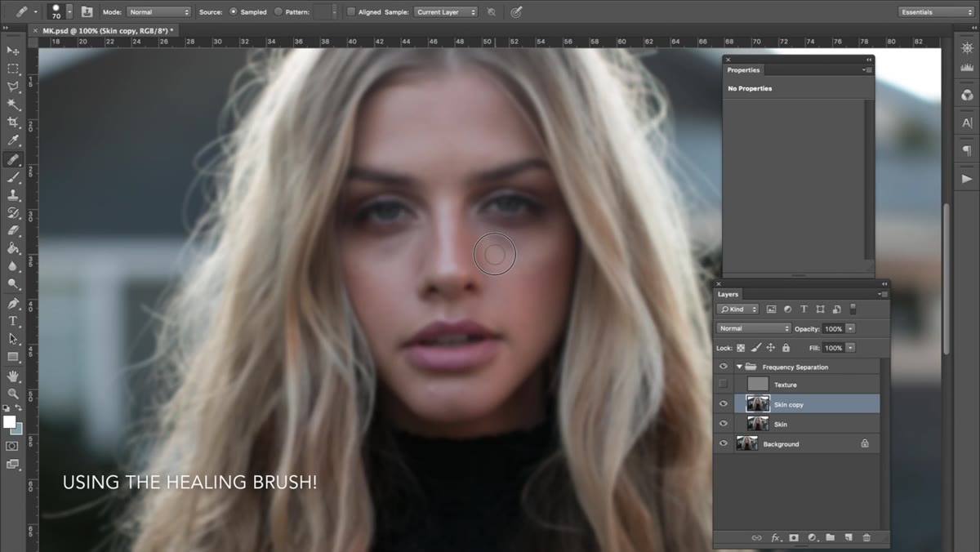Image resolution: width=980 pixels, height=552 pixels.
Task: Click the Layers panel tab
Action: click(728, 294)
